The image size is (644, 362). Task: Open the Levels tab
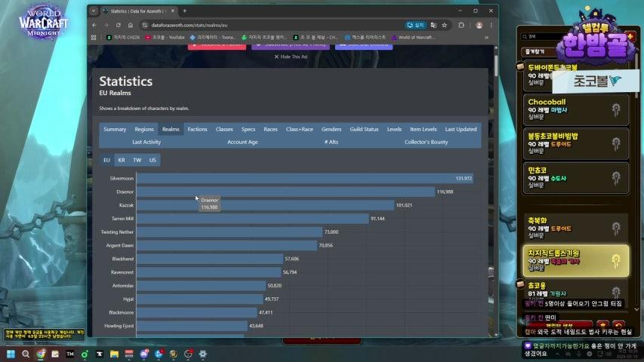[394, 129]
